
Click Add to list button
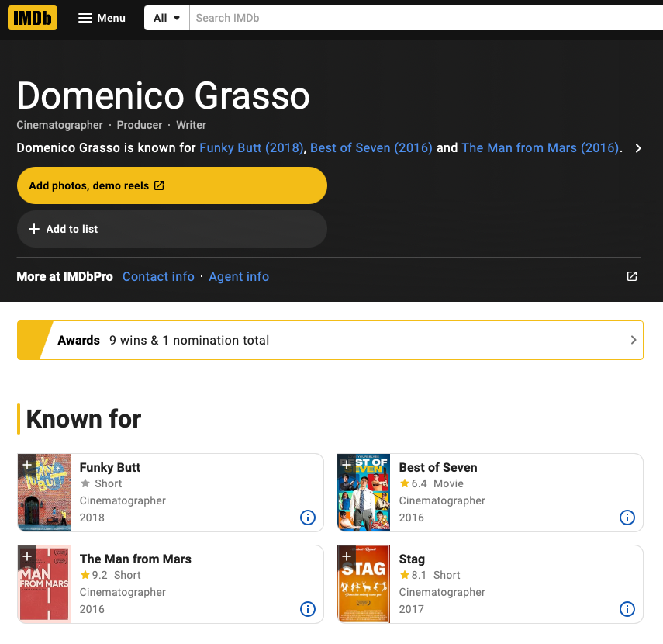[x=171, y=229]
